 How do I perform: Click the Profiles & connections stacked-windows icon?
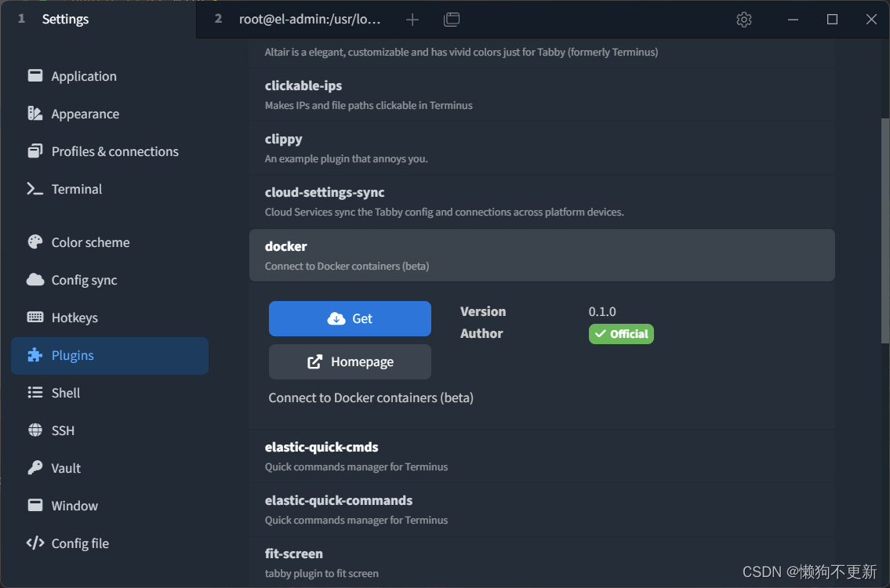[35, 151]
